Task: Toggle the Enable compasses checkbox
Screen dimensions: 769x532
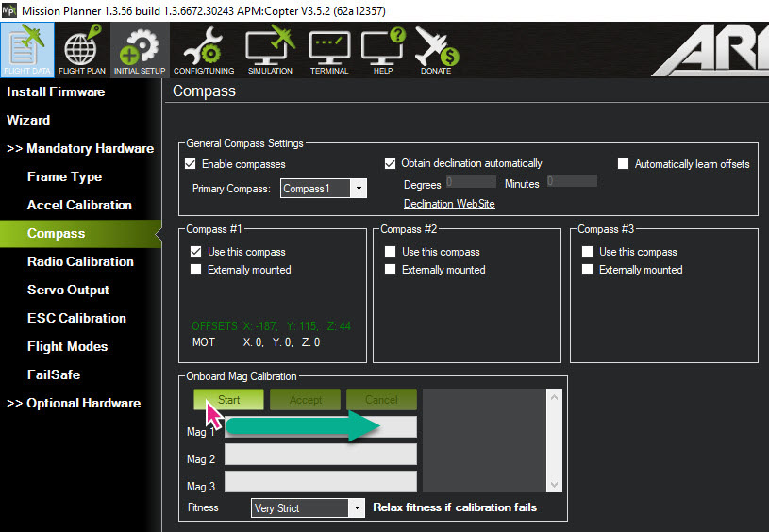Action: [x=191, y=164]
